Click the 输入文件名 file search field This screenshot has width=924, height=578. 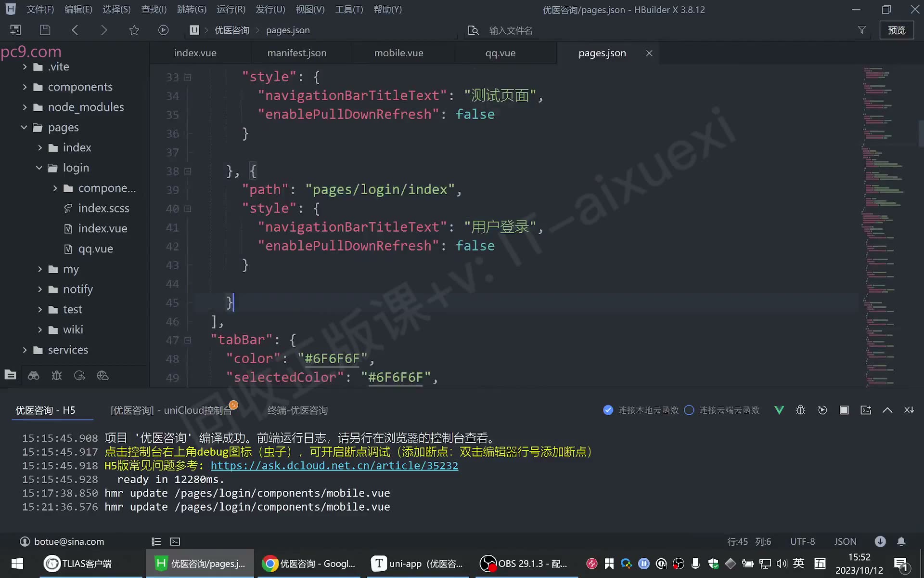[510, 30]
